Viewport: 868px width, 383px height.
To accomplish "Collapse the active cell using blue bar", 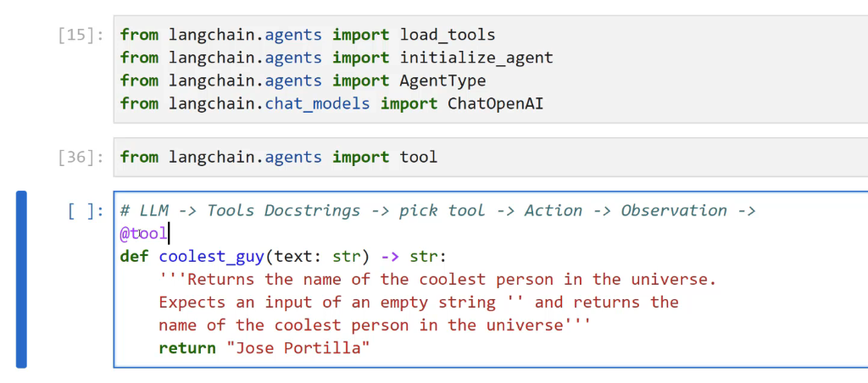I will point(21,279).
